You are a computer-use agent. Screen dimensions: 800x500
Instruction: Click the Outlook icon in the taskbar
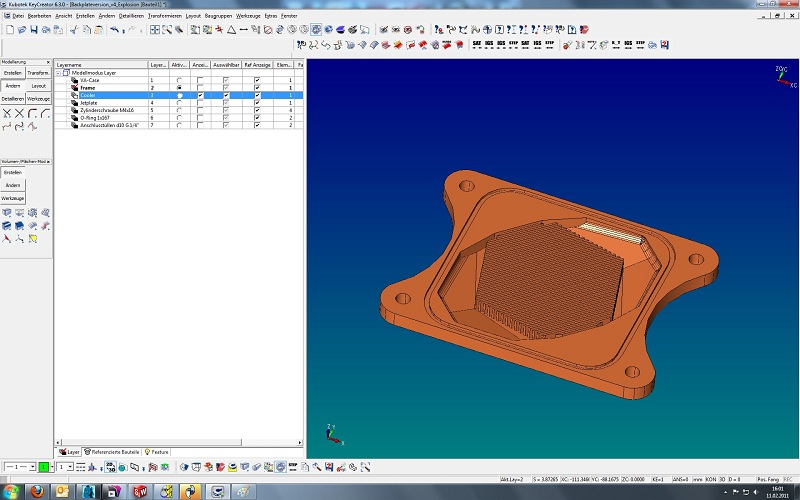(x=62, y=491)
